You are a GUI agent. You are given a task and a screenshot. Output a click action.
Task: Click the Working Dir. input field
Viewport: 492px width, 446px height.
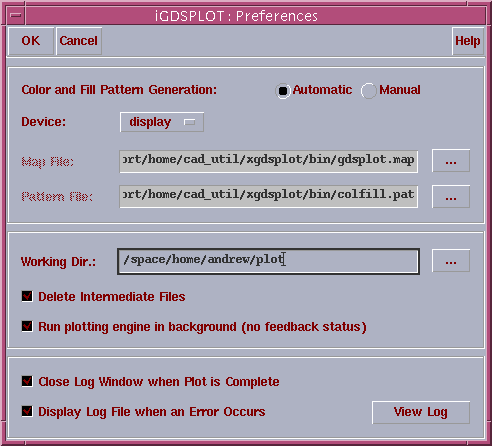click(268, 261)
